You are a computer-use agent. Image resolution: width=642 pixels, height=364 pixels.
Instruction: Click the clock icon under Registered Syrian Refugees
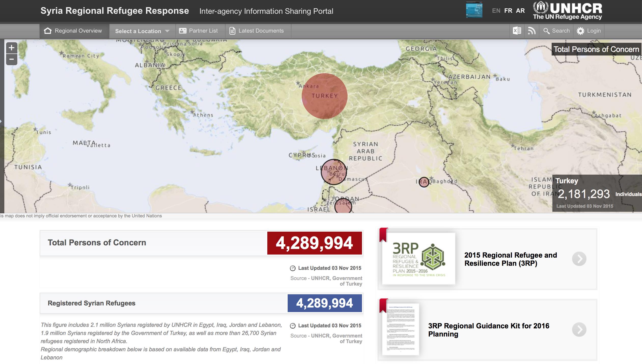click(293, 326)
